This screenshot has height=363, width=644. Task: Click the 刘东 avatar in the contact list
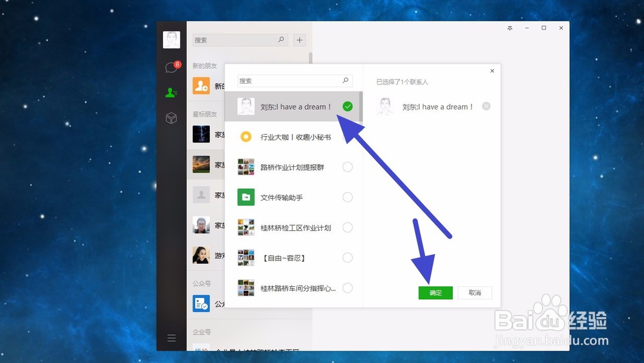coord(246,106)
